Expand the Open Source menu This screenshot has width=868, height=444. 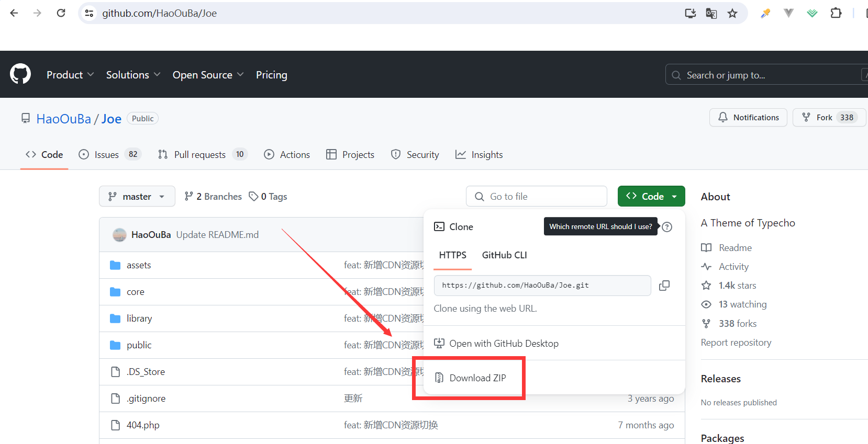208,75
